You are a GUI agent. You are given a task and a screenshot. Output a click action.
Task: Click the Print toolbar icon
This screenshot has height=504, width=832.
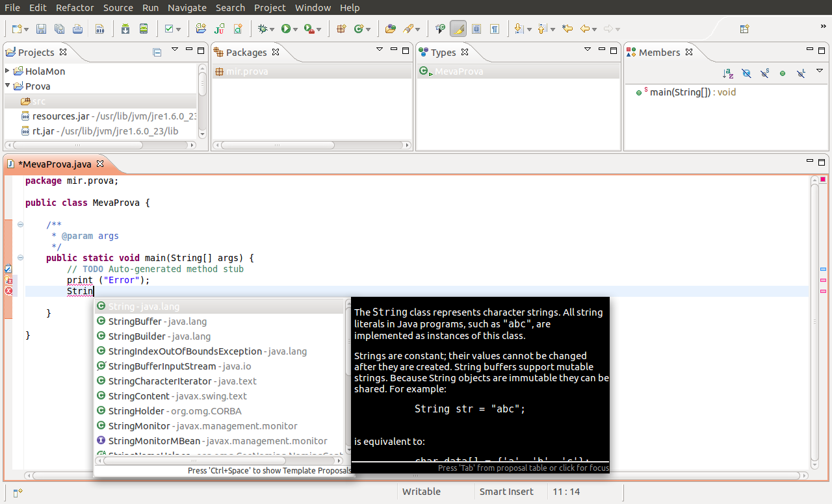(x=77, y=29)
